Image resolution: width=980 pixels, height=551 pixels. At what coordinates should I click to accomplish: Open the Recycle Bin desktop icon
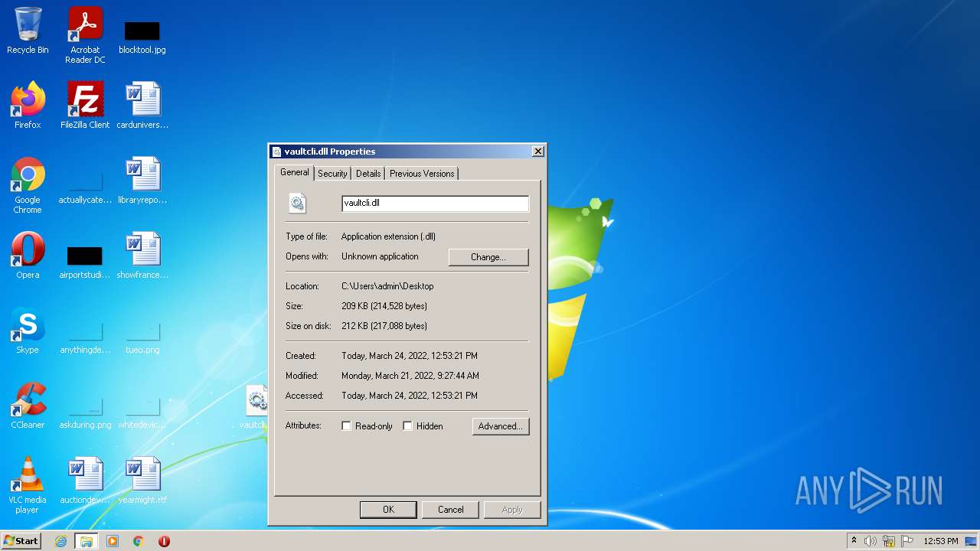(28, 31)
